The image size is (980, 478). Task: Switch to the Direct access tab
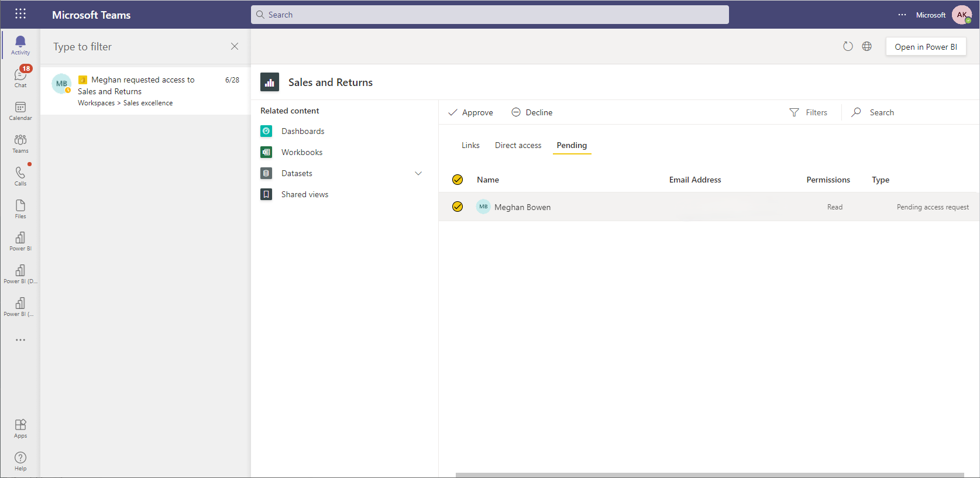tap(518, 145)
